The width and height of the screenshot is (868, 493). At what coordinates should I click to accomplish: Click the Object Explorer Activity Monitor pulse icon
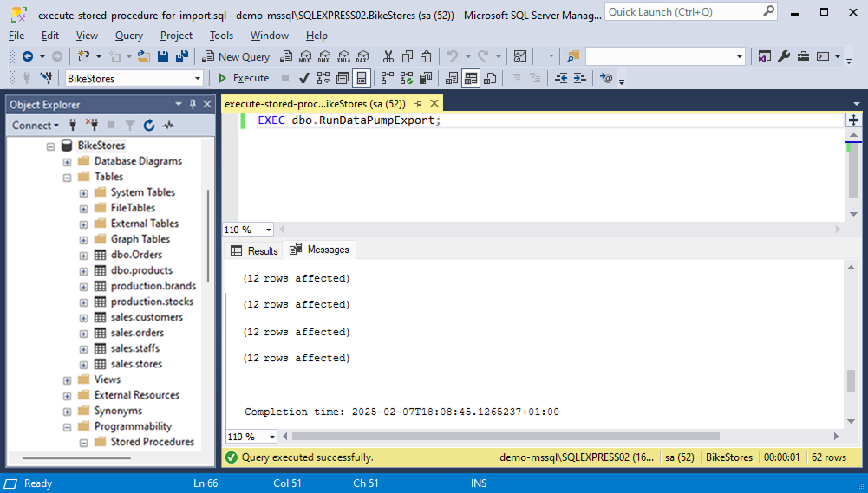pos(168,126)
